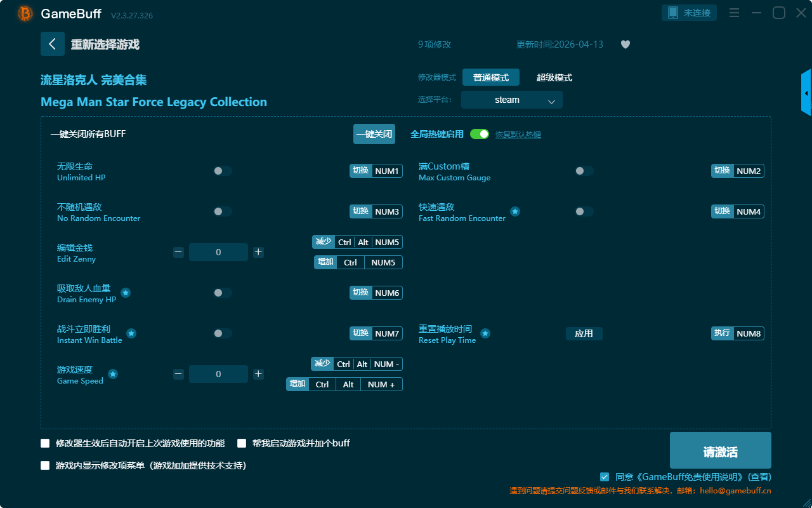Select 普通模式 tab
Image resolution: width=812 pixels, height=508 pixels.
pyautogui.click(x=490, y=77)
